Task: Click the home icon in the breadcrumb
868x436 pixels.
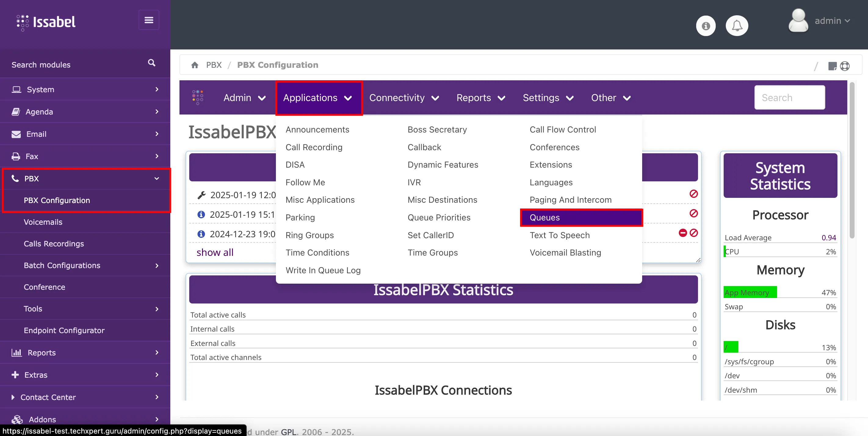Action: [x=195, y=65]
